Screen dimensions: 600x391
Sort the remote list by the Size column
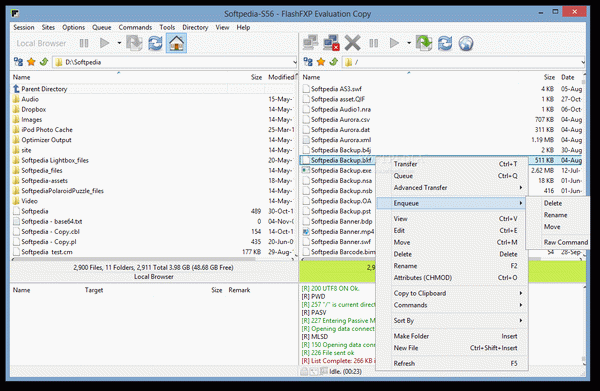click(549, 77)
